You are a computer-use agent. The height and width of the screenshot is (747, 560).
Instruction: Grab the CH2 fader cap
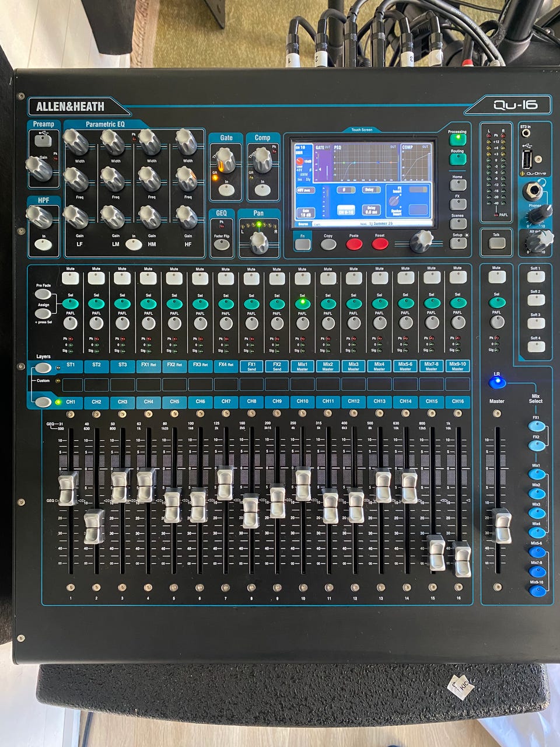pyautogui.click(x=94, y=527)
